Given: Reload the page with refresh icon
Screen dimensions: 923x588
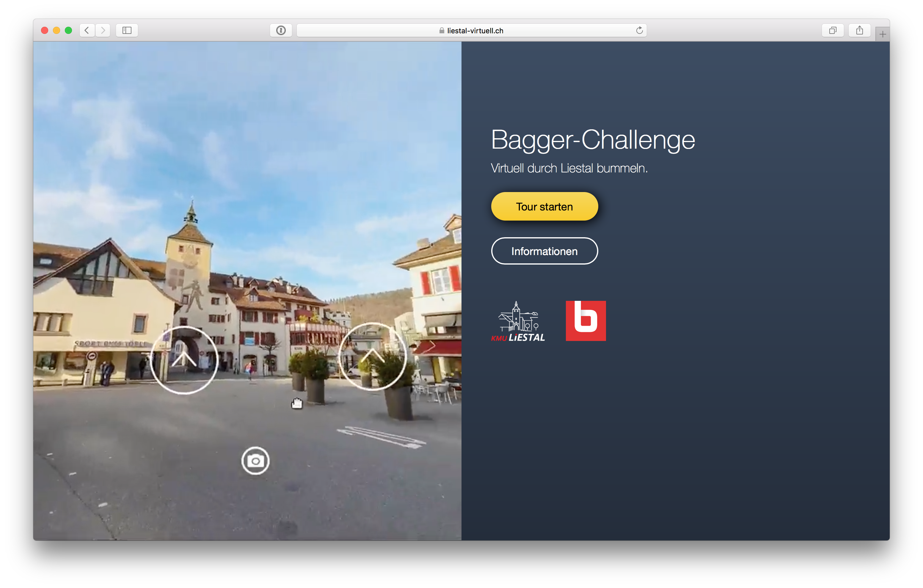Looking at the screenshot, I should 639,30.
